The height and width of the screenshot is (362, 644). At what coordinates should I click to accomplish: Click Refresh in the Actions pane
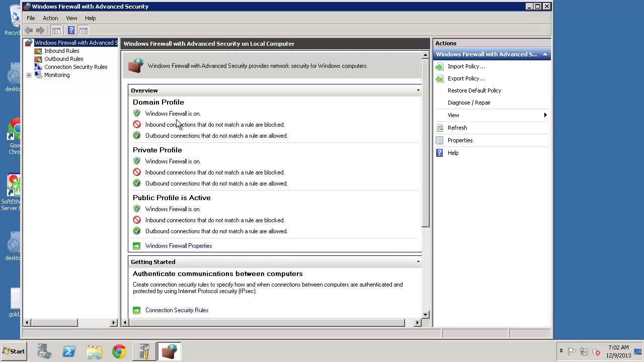coord(457,128)
